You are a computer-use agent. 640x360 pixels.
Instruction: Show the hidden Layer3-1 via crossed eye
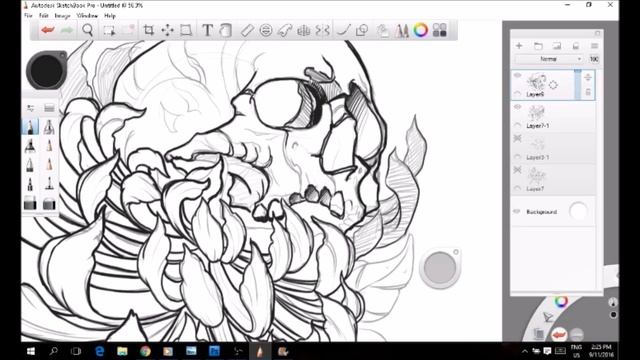[518, 139]
